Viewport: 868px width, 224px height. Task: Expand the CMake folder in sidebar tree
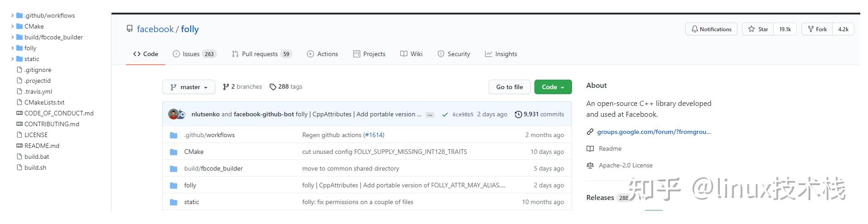click(12, 26)
